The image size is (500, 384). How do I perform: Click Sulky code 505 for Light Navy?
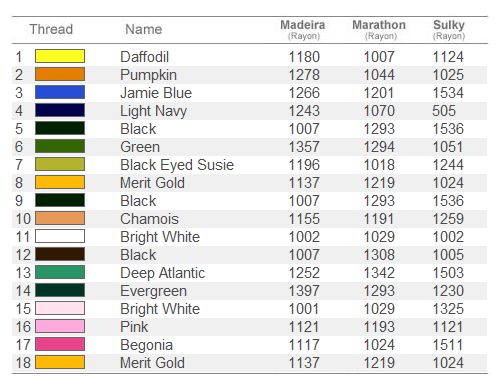click(444, 111)
